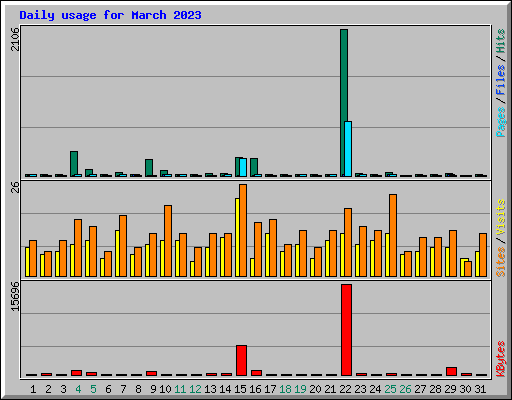Click the KBytes legend label

click(x=501, y=359)
